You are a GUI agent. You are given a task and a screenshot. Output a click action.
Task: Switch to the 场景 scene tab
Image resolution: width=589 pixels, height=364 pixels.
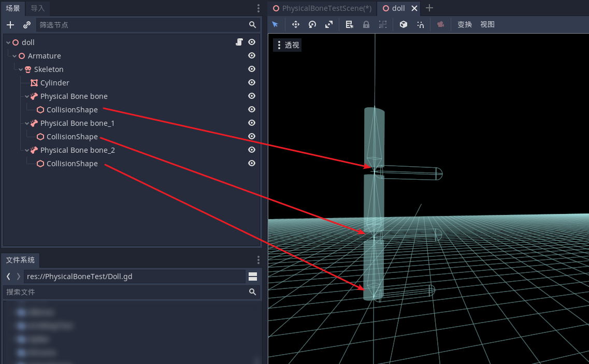click(13, 8)
